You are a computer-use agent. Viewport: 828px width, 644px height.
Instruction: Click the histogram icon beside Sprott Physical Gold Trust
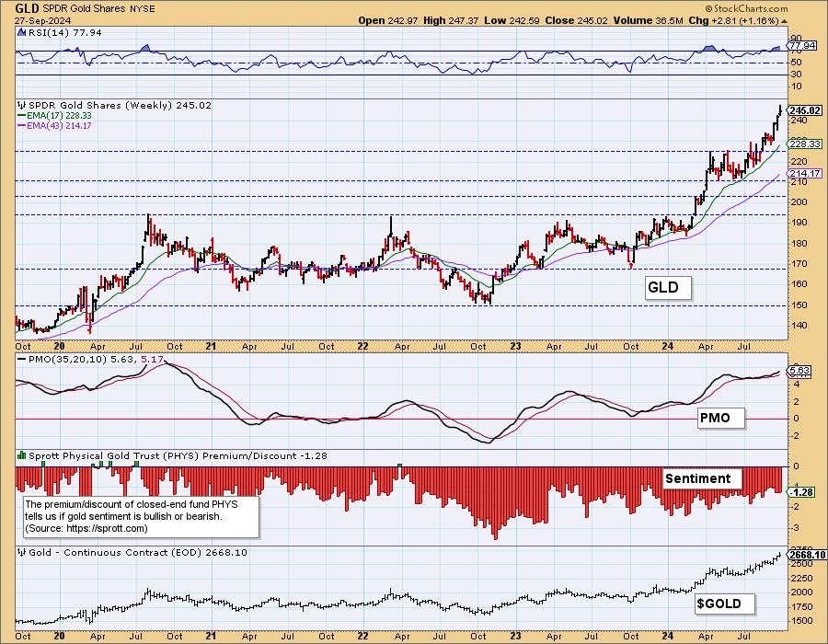[x=22, y=455]
